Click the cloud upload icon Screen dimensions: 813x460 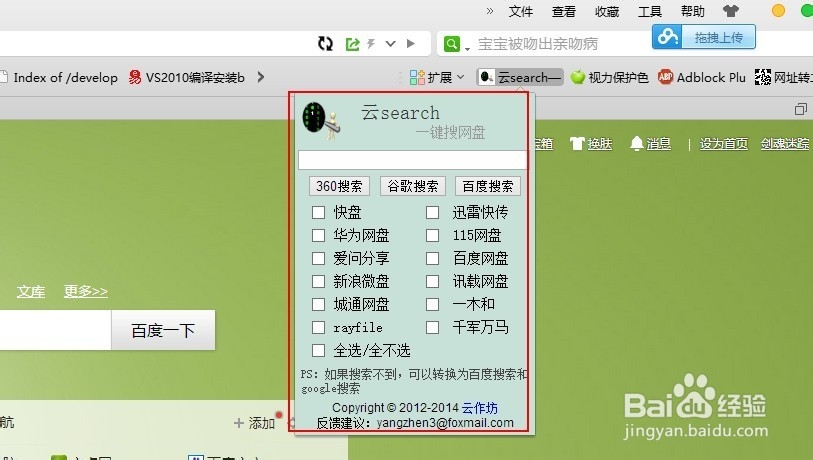[667, 37]
